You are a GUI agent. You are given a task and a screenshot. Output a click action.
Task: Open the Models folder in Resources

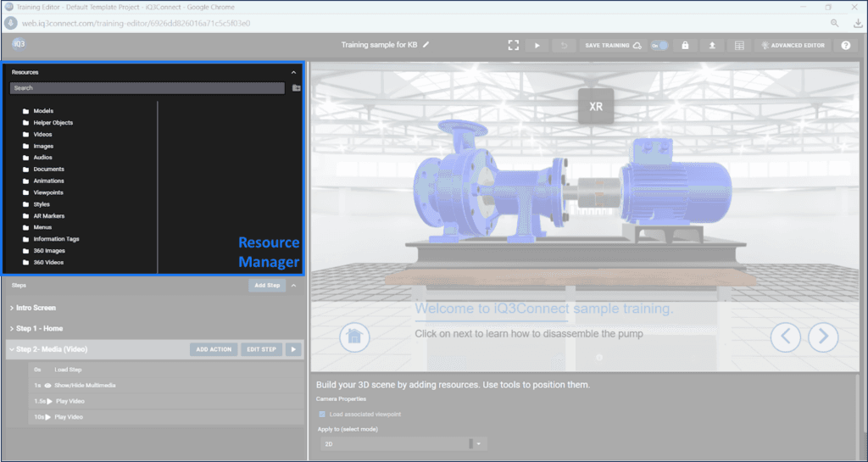pyautogui.click(x=42, y=111)
